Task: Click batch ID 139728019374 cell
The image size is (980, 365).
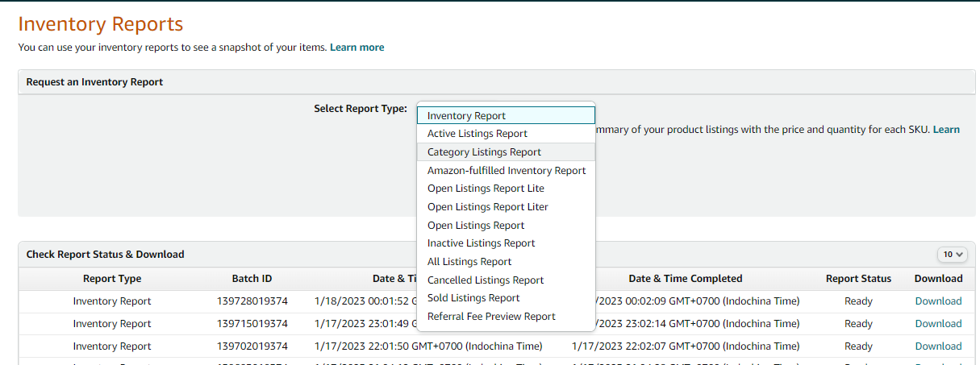Action: tap(252, 301)
